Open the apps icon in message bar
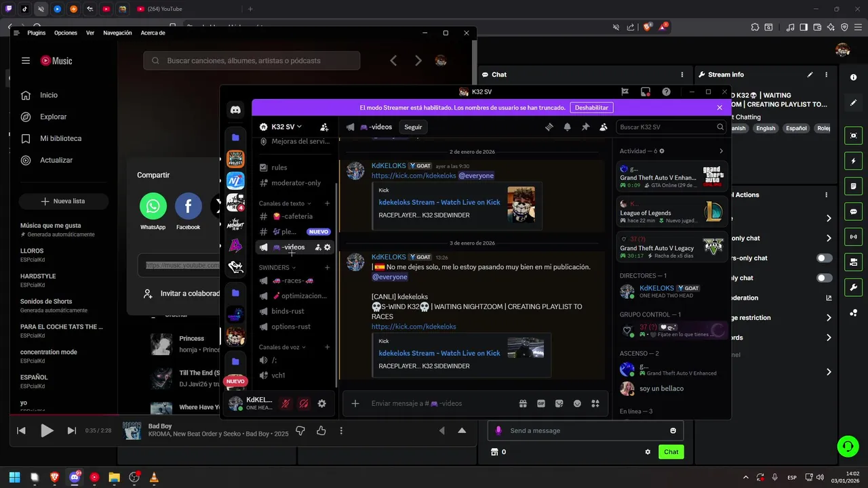This screenshot has height=488, width=868. point(595,403)
